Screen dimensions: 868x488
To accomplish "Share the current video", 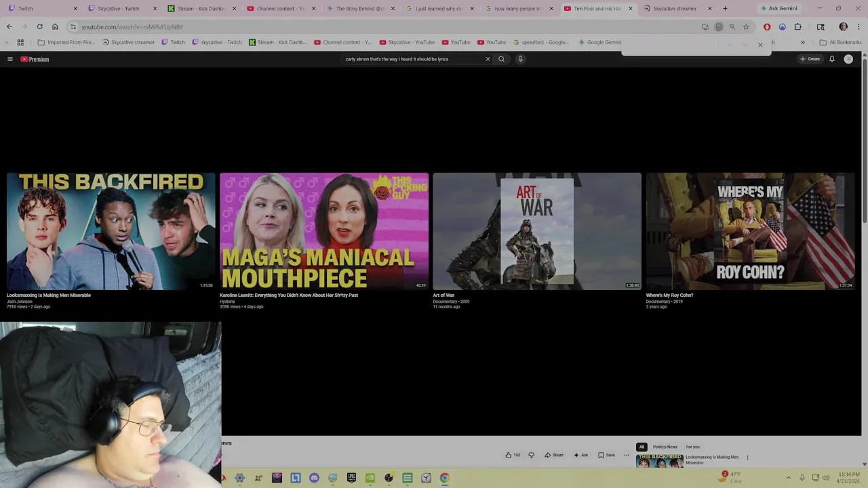I will pos(554,455).
